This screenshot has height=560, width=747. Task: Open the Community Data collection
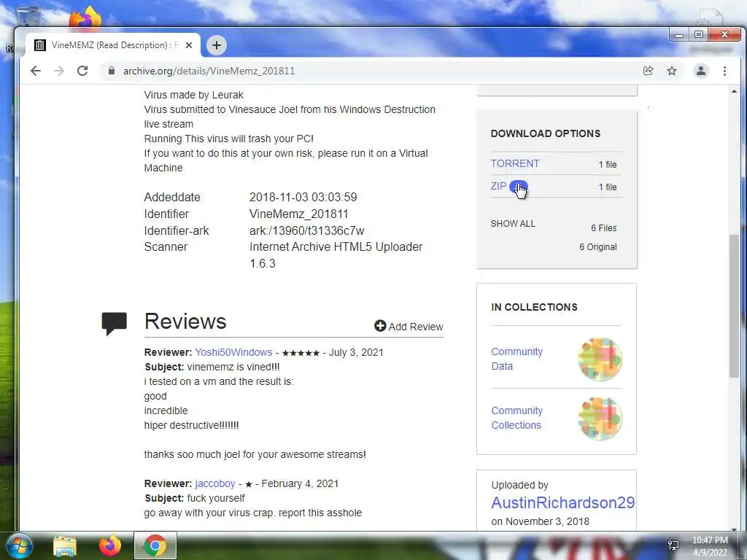tap(517, 359)
